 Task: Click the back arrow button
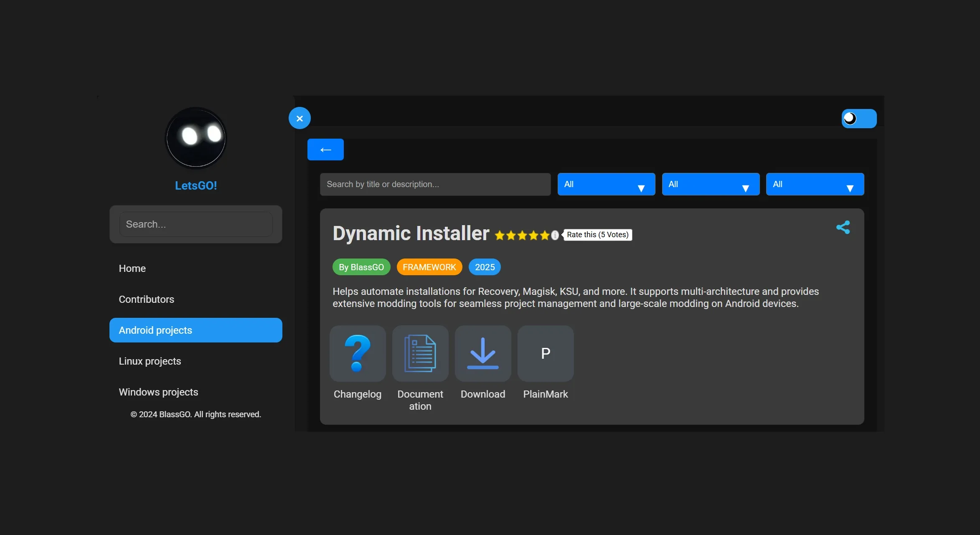coord(325,150)
